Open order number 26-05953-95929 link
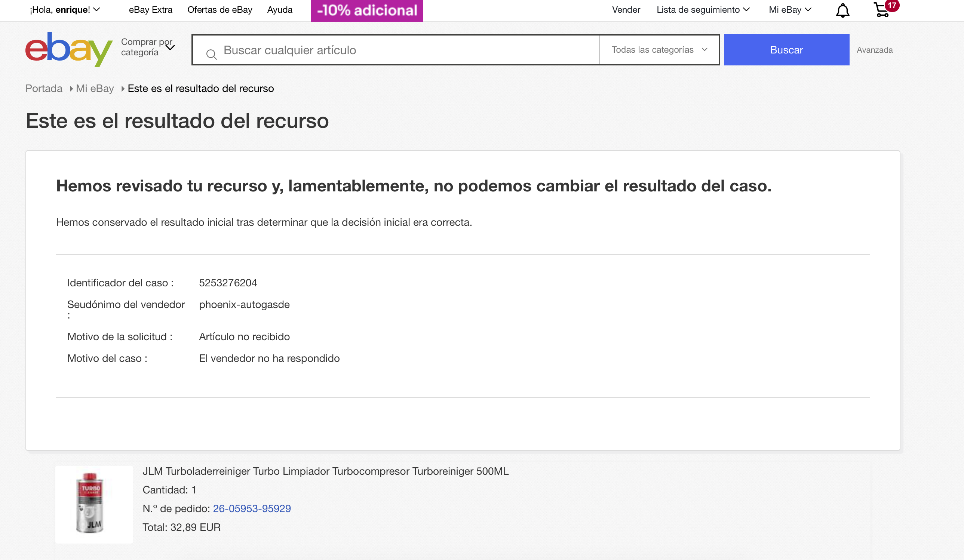Image resolution: width=964 pixels, height=560 pixels. (x=252, y=508)
